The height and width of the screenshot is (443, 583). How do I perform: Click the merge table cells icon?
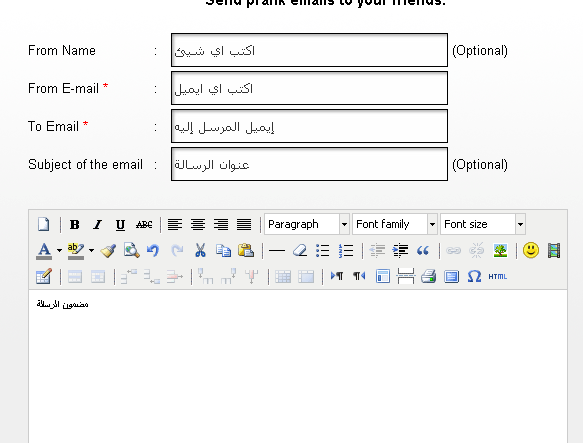(306, 276)
